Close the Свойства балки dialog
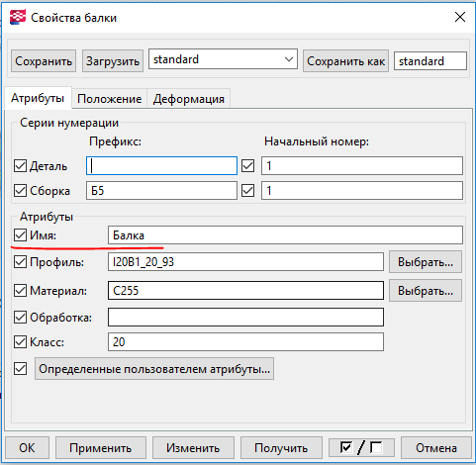476x465 pixels. coord(460,17)
